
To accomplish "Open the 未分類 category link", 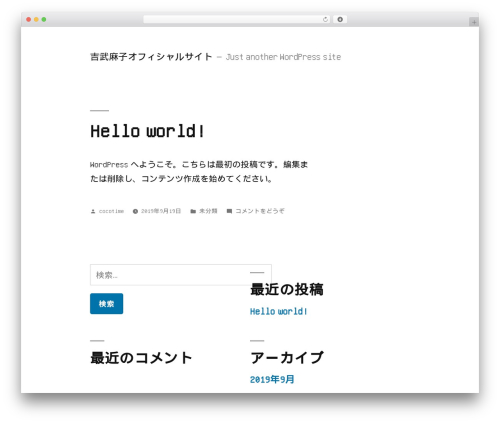I will click(208, 211).
